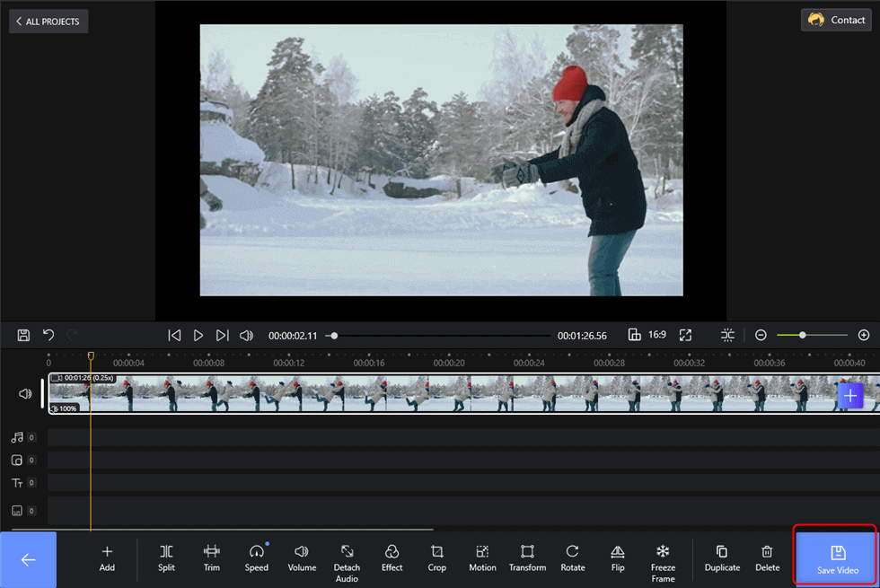Rotate the selected clip

coord(573,558)
